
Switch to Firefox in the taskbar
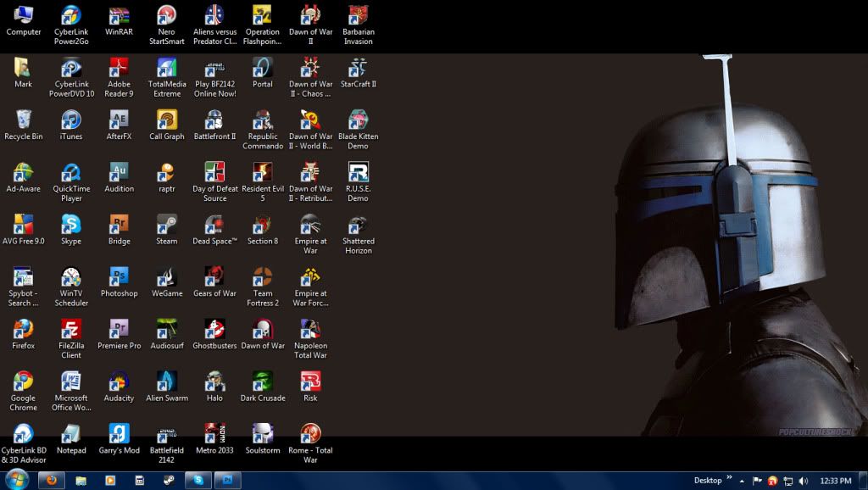(52, 480)
